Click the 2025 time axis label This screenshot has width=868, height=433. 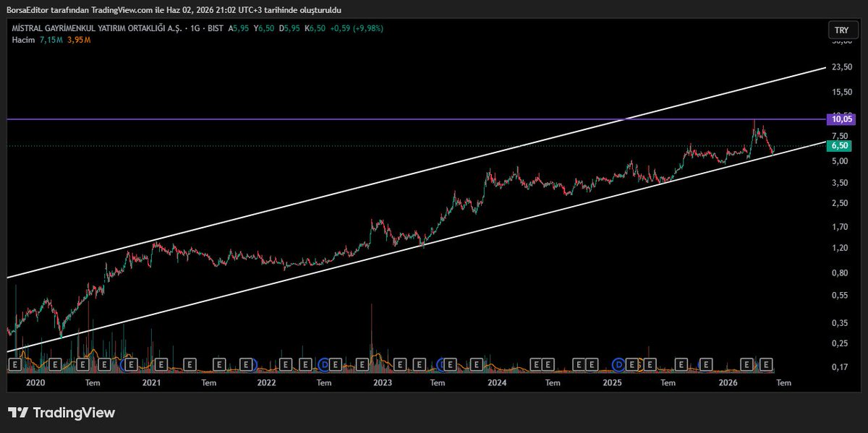click(x=613, y=382)
